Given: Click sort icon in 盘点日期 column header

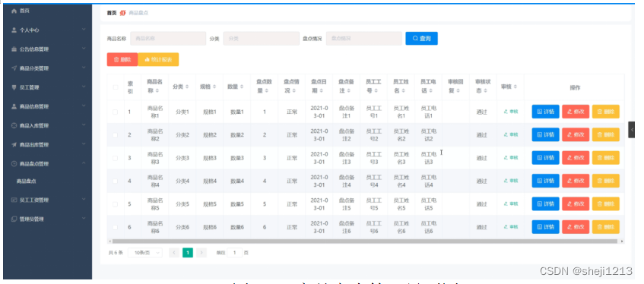Looking at the screenshot, I should (x=322, y=90).
